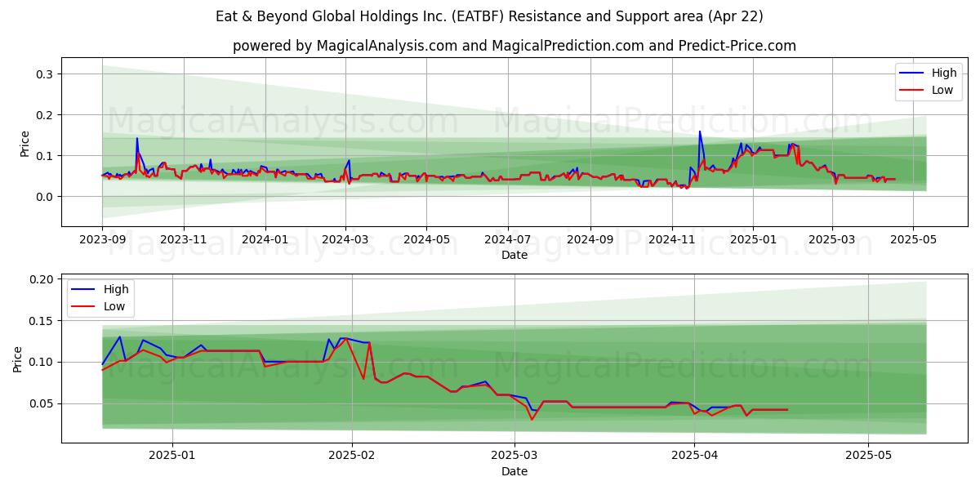Click the '0.10' price tick on lower chart
Image resolution: width=980 pixels, height=490 pixels.
42,362
